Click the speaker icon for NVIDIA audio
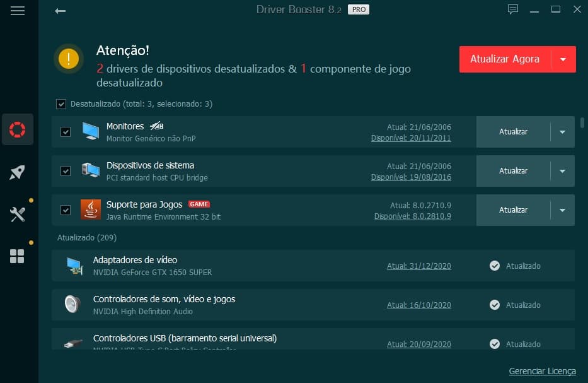This screenshot has width=588, height=383. [72, 304]
